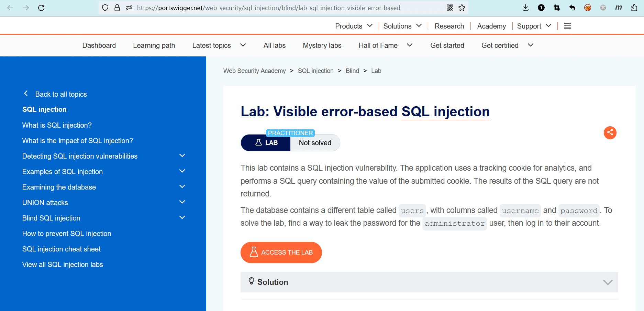Click the crop screenshot extension icon
Image resolution: width=644 pixels, height=311 pixels.
click(557, 8)
